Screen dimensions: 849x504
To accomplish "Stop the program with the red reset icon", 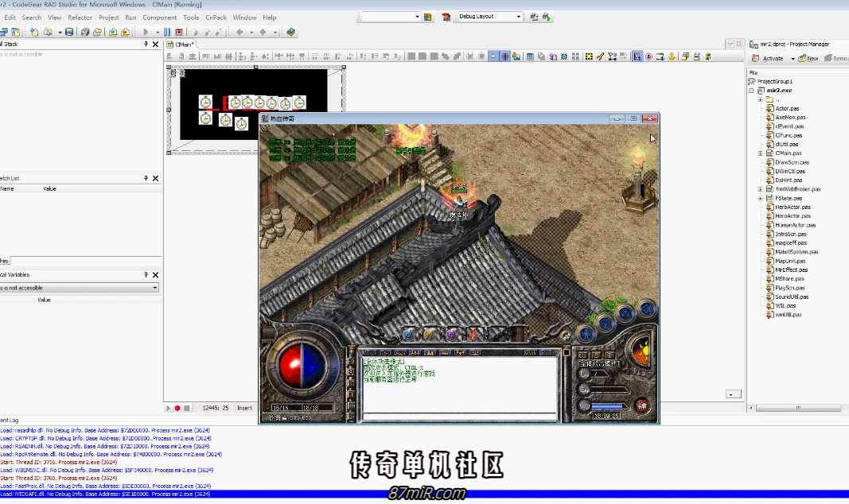I will pos(179,33).
